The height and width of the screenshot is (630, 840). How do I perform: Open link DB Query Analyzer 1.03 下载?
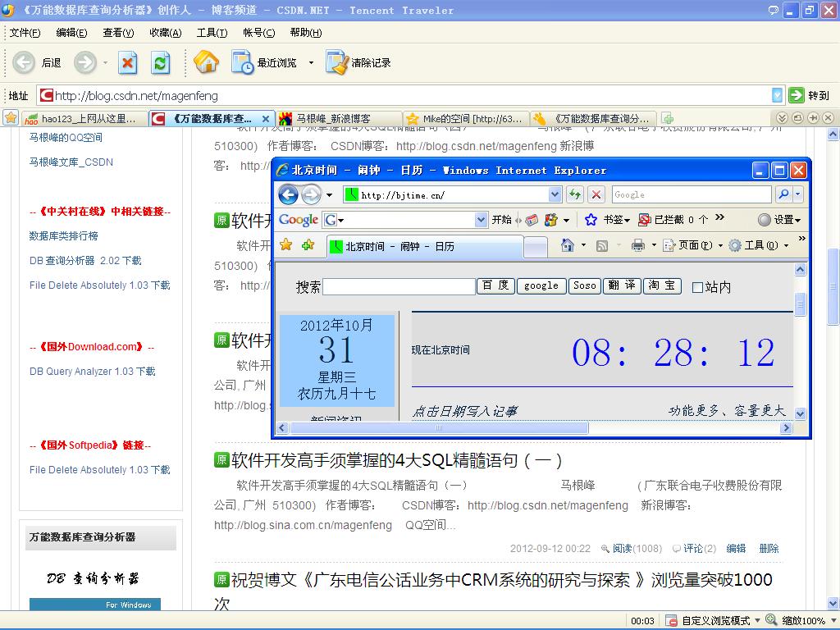[x=92, y=372]
